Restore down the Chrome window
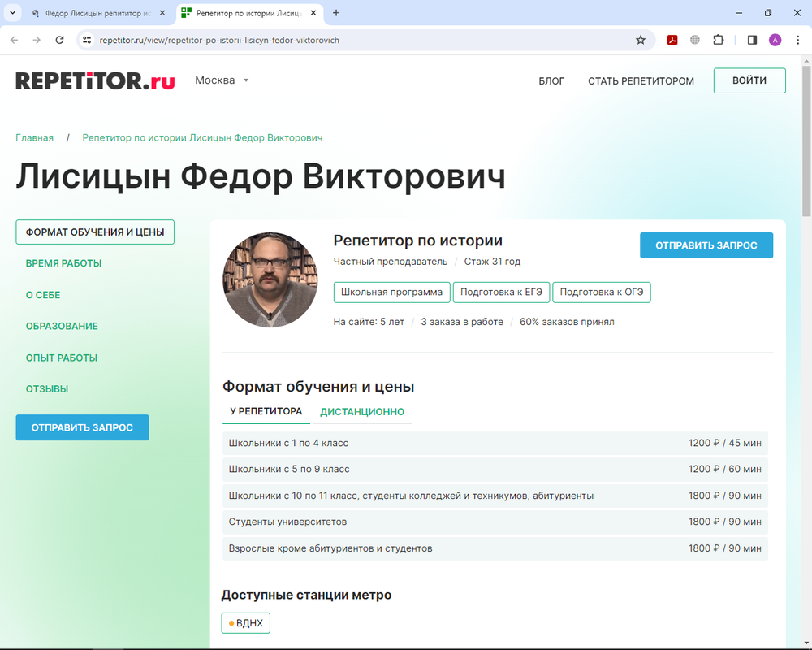 pos(768,13)
